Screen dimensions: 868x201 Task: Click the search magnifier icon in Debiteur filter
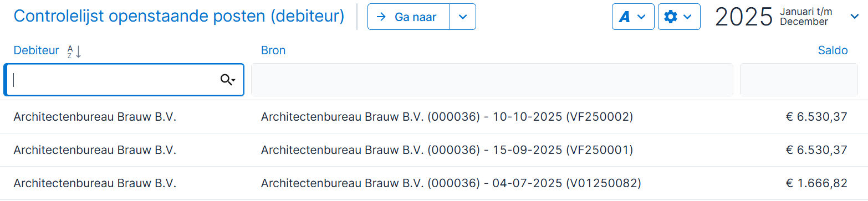227,80
